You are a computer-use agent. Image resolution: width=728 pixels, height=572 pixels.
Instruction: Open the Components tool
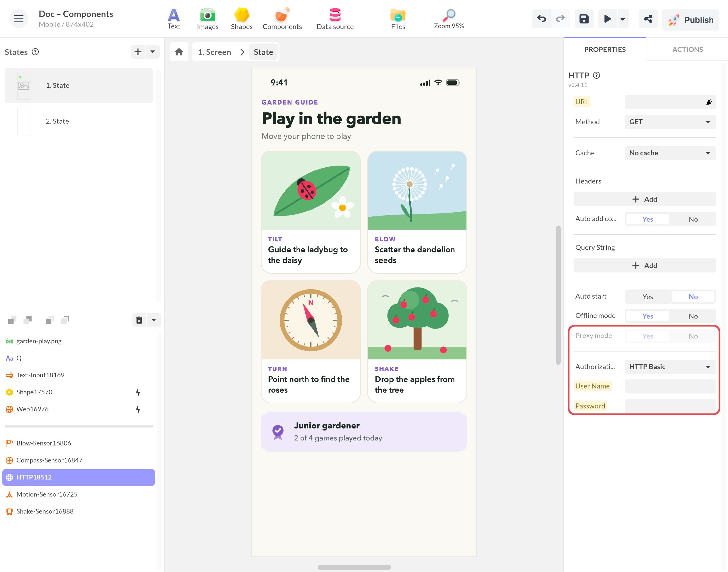[x=282, y=19]
